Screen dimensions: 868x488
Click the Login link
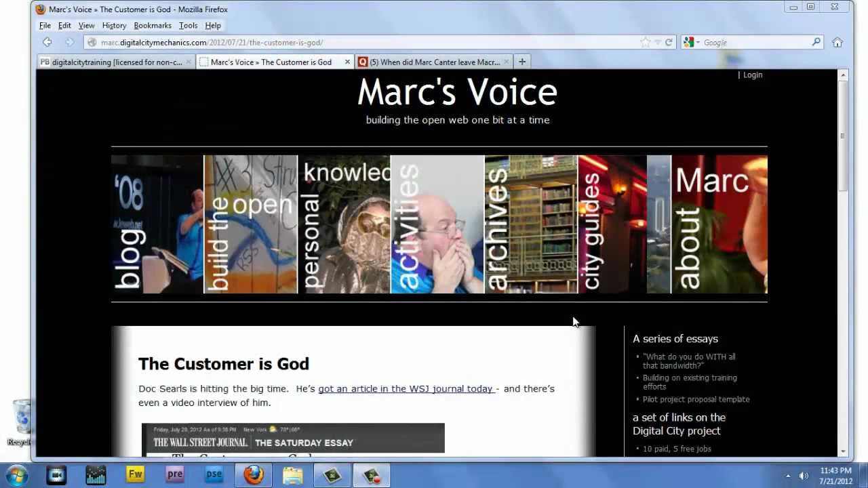753,75
